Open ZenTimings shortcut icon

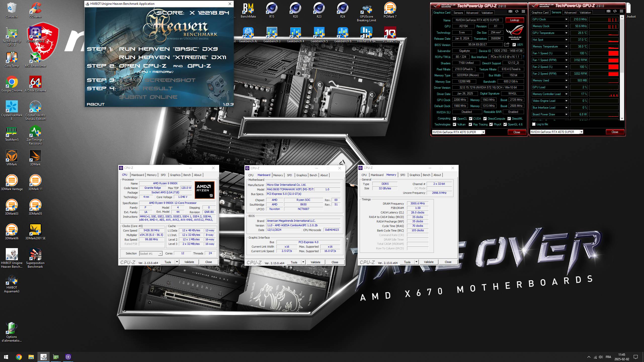pyautogui.click(x=35, y=135)
